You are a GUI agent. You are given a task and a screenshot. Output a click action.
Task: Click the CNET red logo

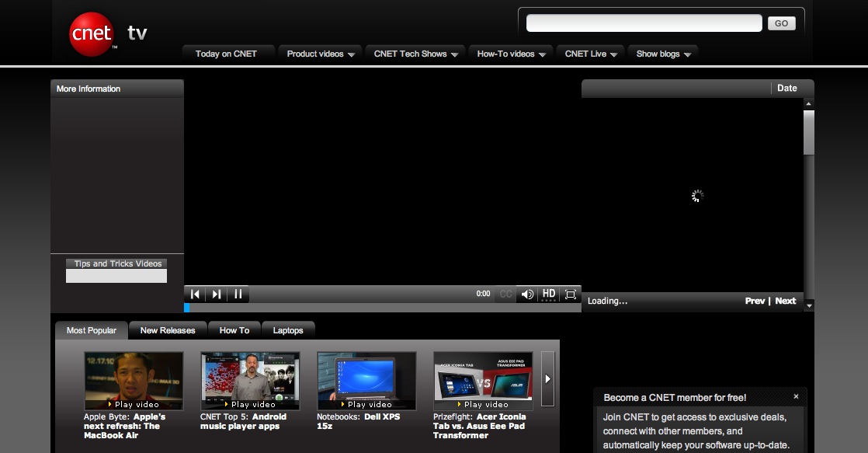92,33
